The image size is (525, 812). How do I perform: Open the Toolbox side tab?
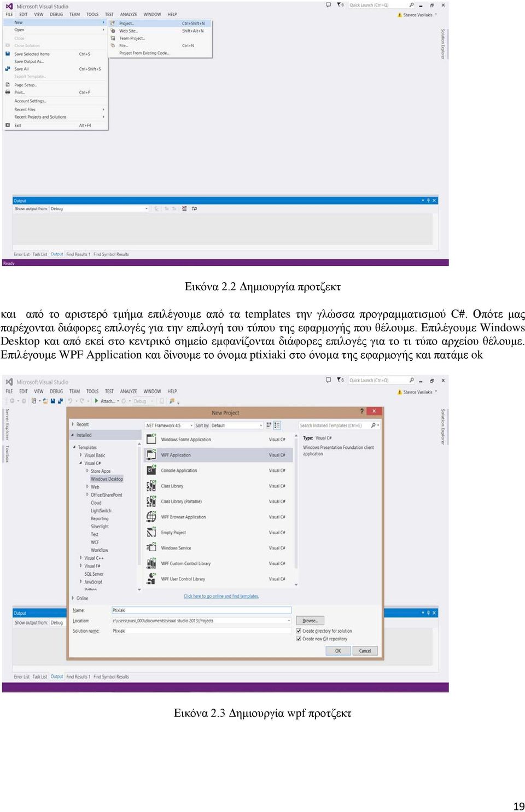click(x=7, y=453)
